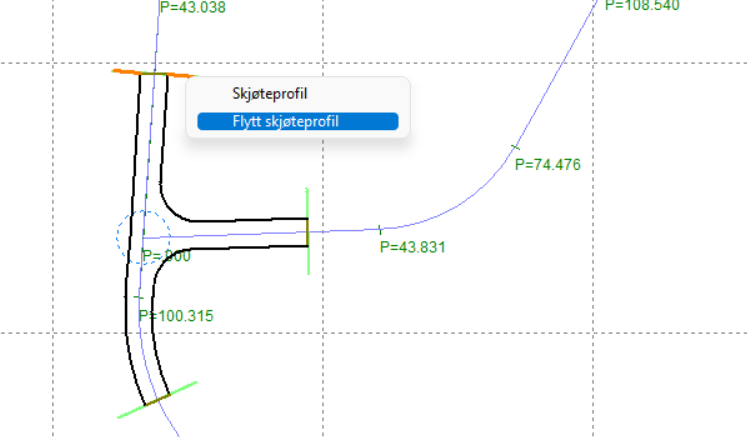
Task: Select the green profile line ending the side road
Action: click(307, 200)
